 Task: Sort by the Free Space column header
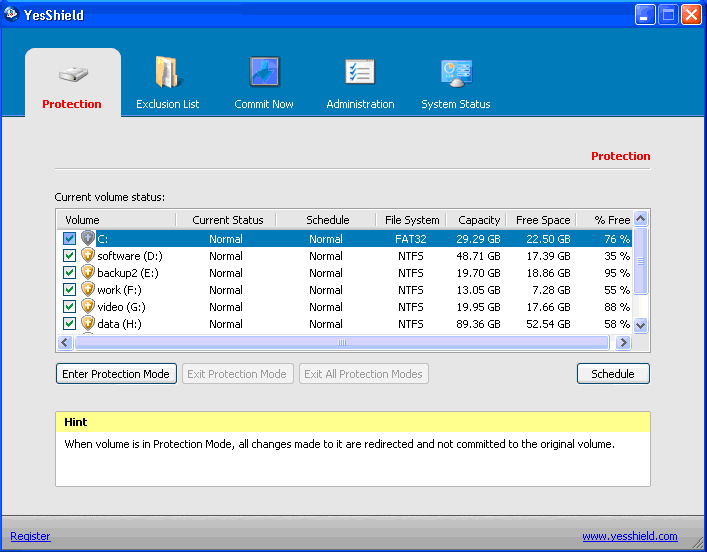[541, 220]
